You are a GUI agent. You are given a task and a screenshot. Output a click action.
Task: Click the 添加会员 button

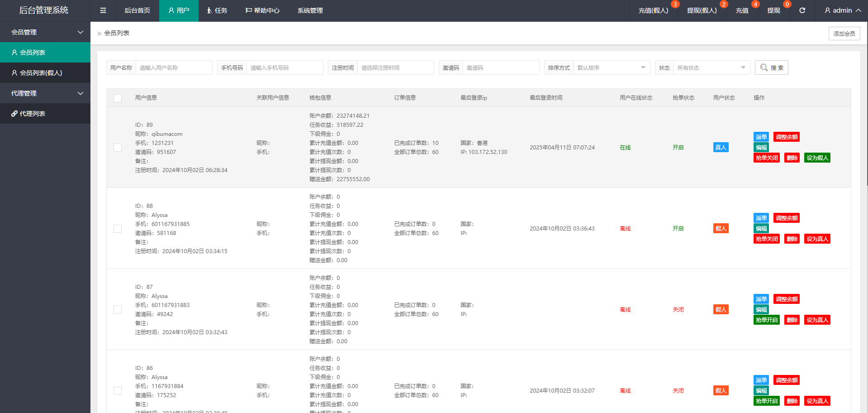[844, 34]
